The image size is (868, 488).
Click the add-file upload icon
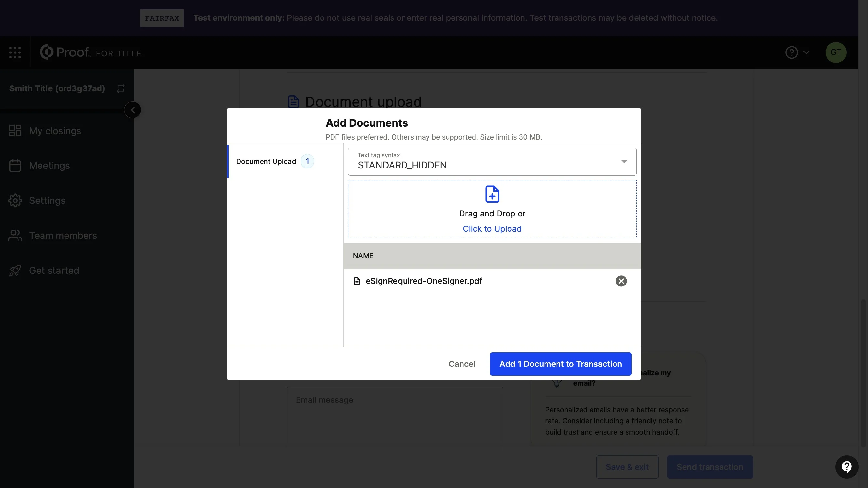click(492, 194)
